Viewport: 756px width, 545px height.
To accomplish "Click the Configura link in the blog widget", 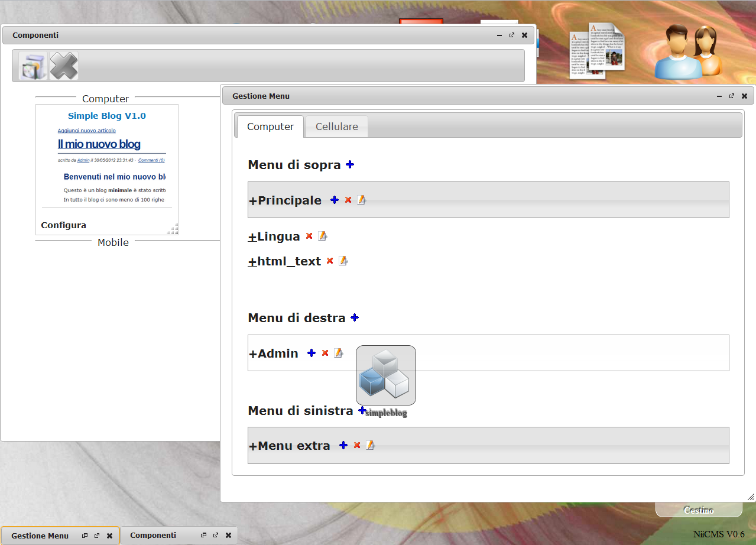I will pyautogui.click(x=63, y=225).
